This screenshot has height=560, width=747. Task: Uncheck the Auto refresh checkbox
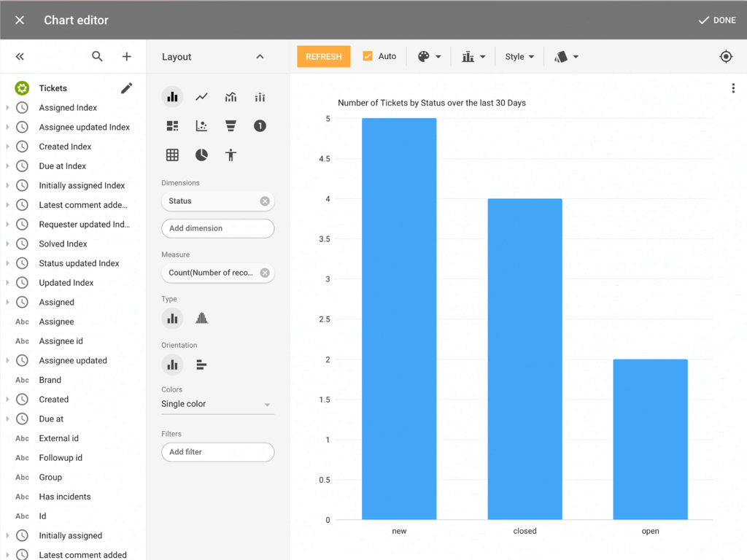tap(368, 56)
